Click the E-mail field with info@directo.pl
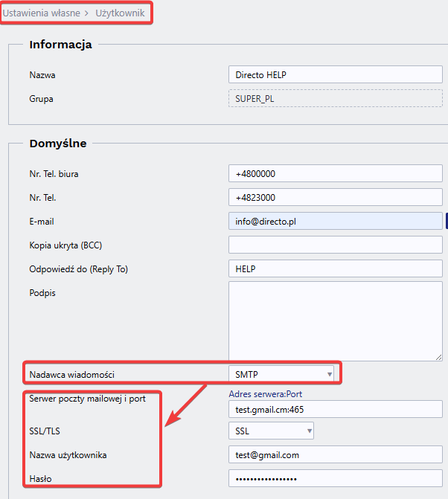 tap(335, 221)
